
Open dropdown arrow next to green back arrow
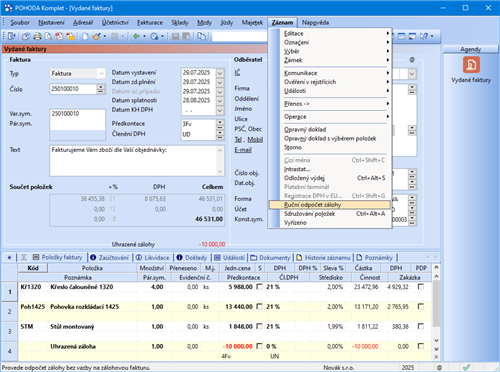point(144,36)
